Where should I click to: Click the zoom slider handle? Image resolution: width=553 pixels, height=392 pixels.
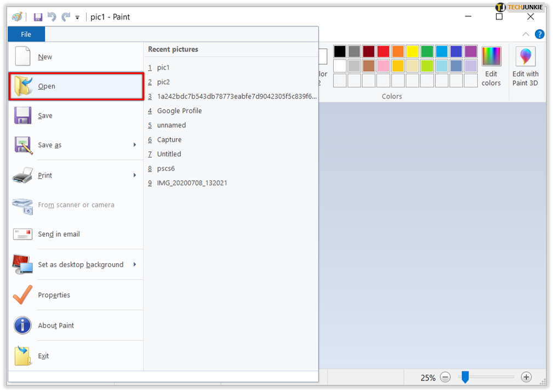click(x=465, y=377)
